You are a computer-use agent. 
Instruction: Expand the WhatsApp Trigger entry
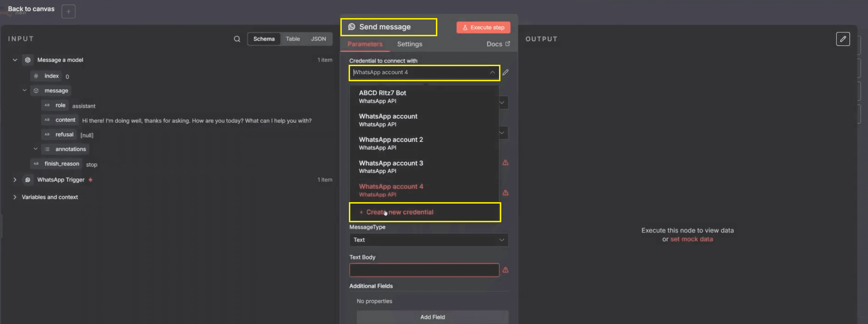click(15, 179)
